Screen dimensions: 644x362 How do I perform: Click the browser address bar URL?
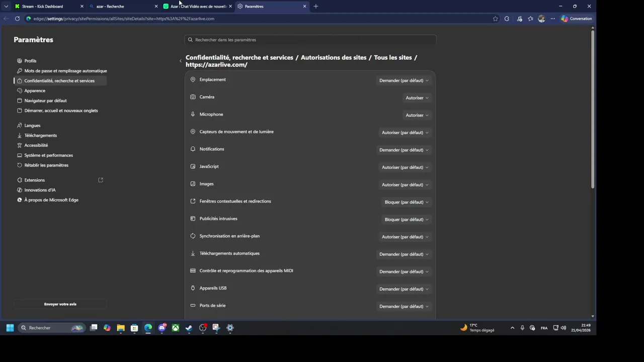click(124, 19)
